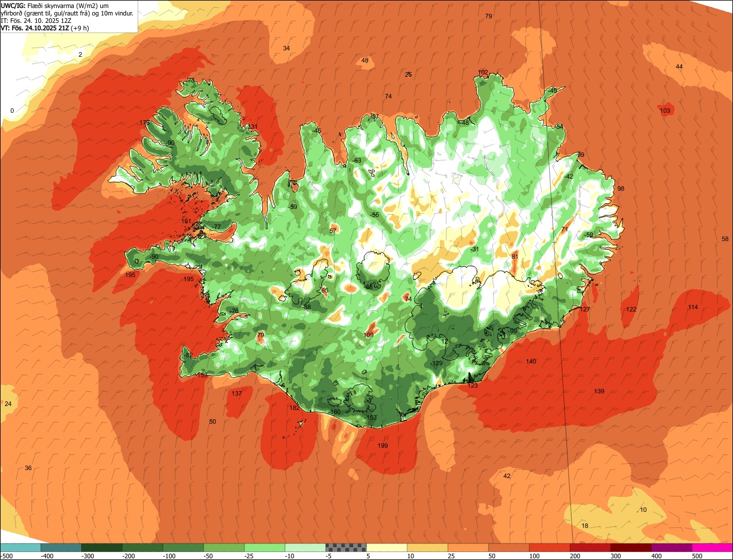The image size is (733, 560).
Task: Click the value 103 in the northeast sea
Action: point(665,111)
